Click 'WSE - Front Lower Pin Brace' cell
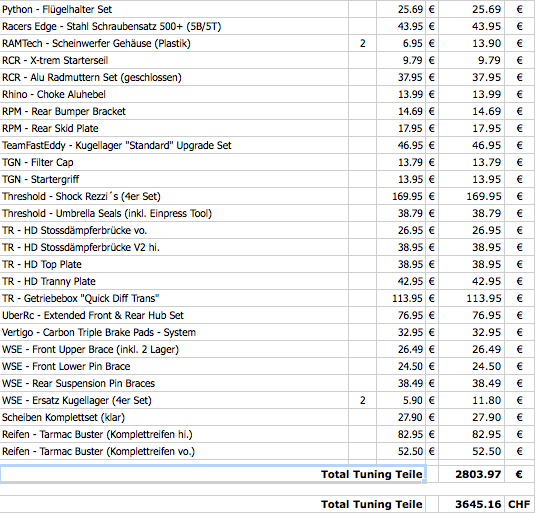 [x=174, y=366]
